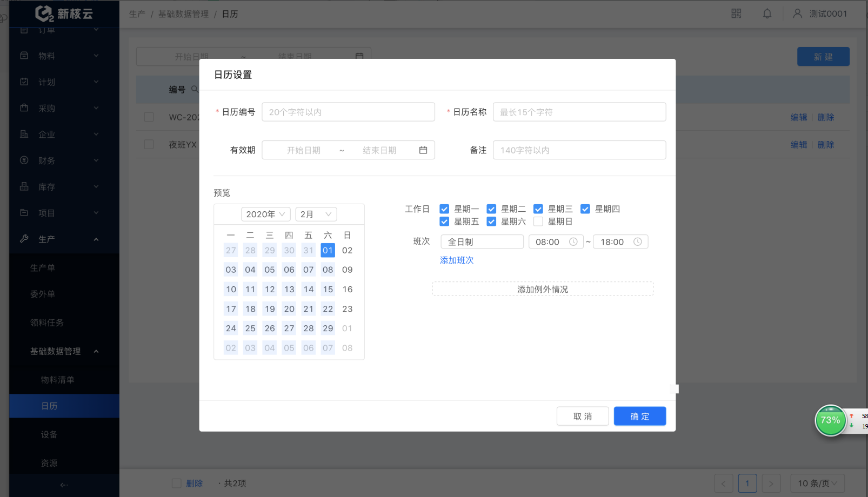Click the clock icon in 18:00 field
This screenshot has width=868, height=497.
[x=638, y=242]
